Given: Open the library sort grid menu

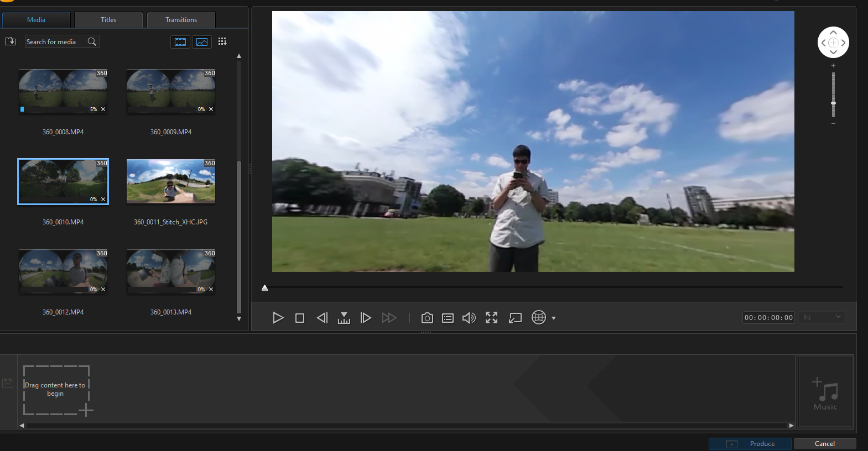Looking at the screenshot, I should click(222, 41).
